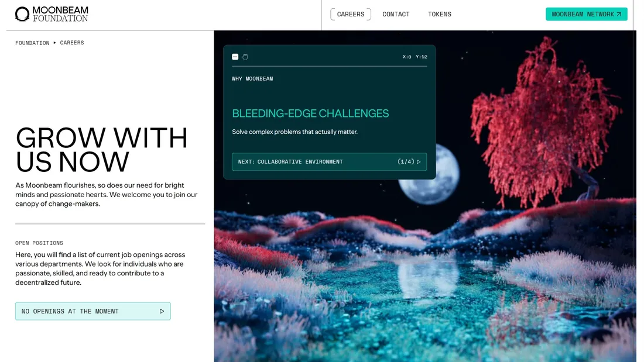The image size is (644, 362).
Task: Click the grab hand icon on card
Action: 245,57
